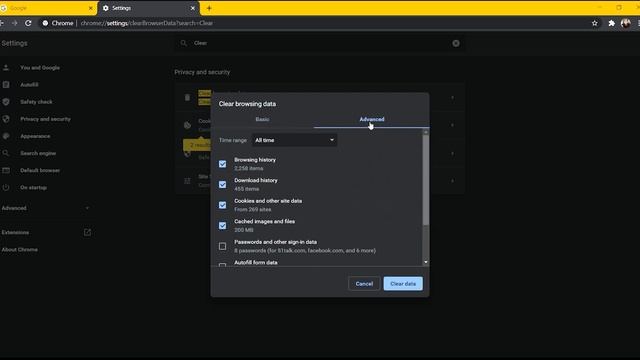Focus the Search settings input field
Image resolution: width=640 pixels, height=360 pixels.
[320, 43]
